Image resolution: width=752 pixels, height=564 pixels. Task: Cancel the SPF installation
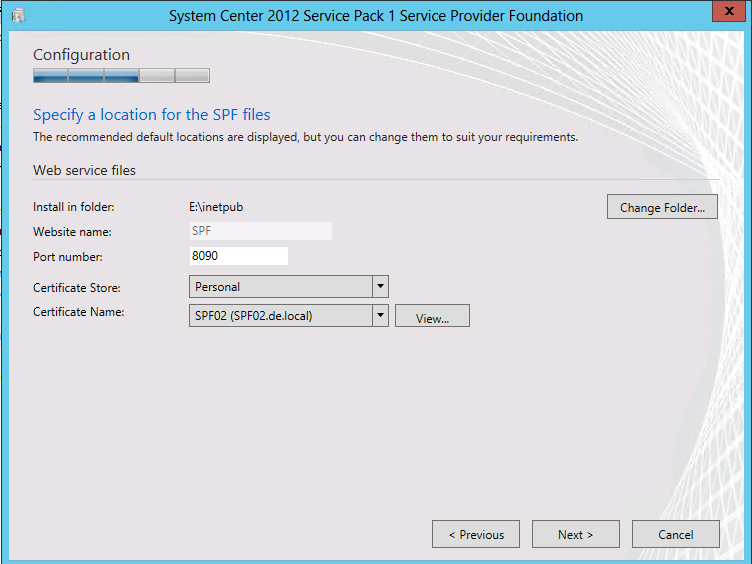coord(675,534)
